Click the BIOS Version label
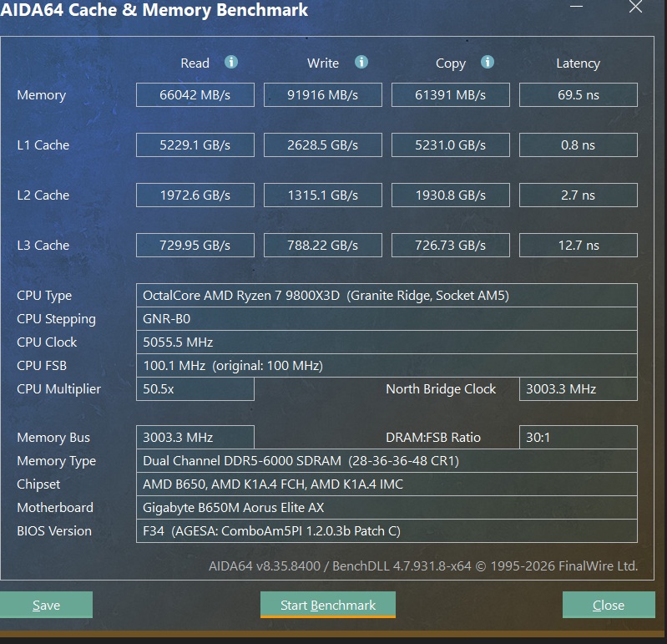 click(x=54, y=530)
